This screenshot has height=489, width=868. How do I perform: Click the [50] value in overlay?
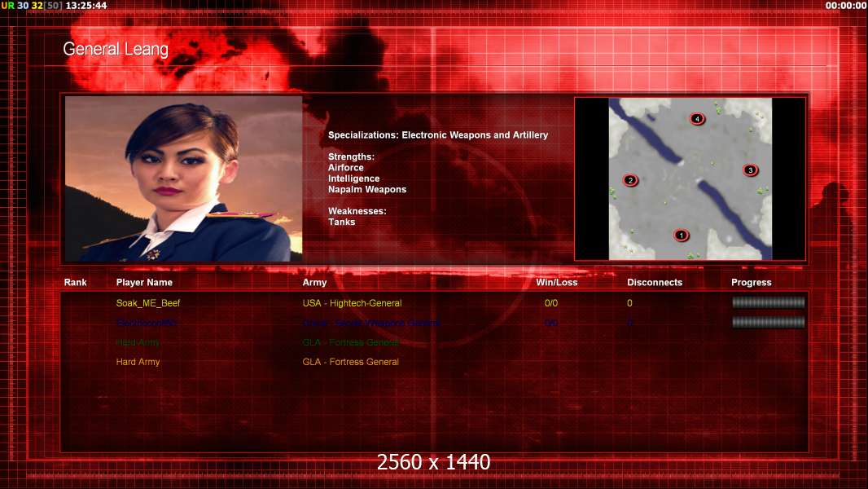53,6
